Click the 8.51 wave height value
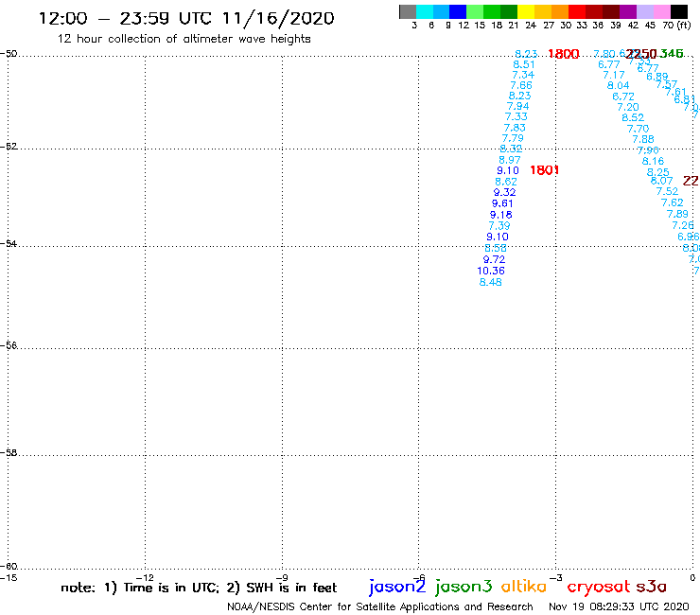The image size is (700, 615). (524, 64)
